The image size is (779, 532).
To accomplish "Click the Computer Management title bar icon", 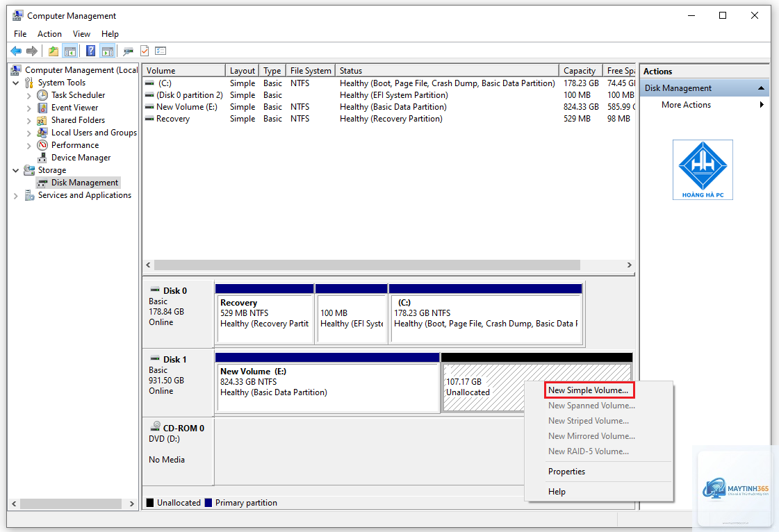I will coord(17,15).
